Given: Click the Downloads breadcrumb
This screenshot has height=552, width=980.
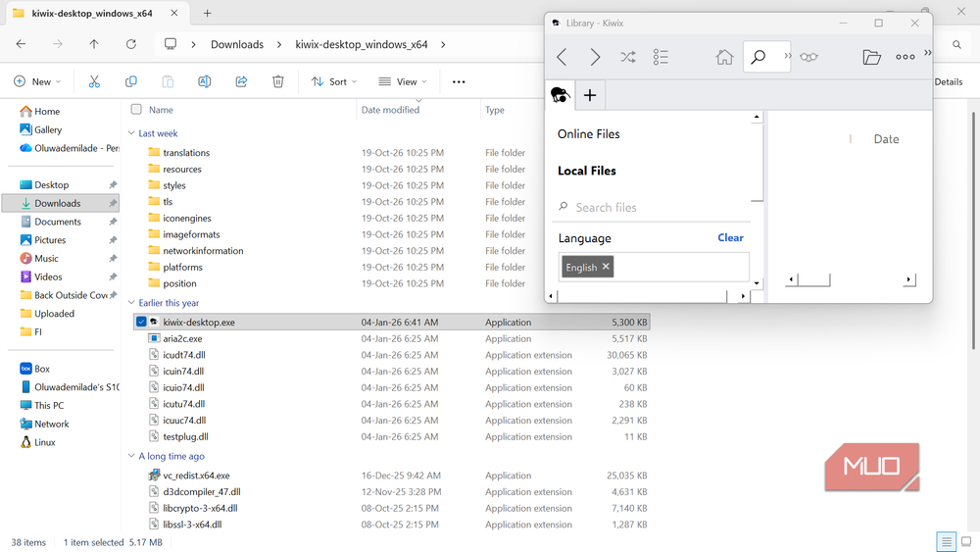Looking at the screenshot, I should [237, 44].
